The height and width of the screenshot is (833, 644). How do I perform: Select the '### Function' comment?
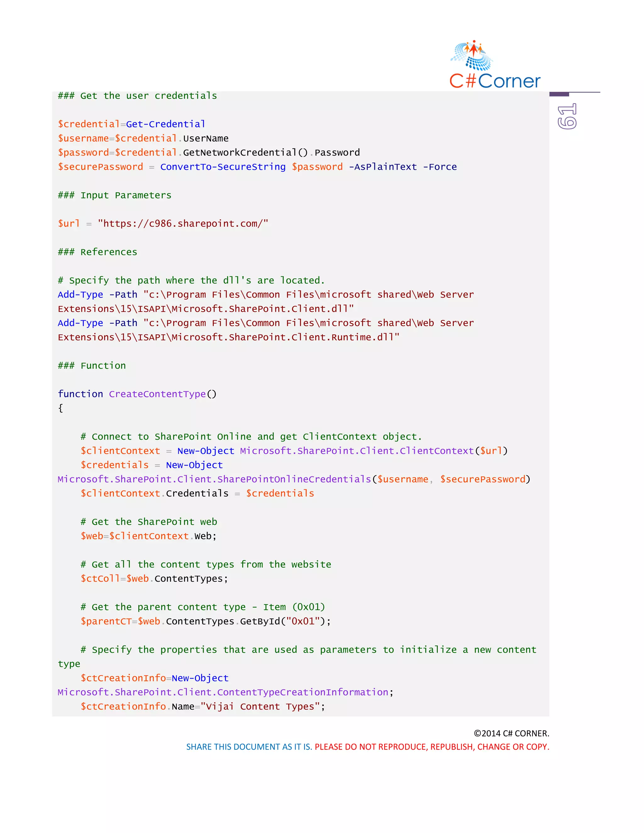pyautogui.click(x=92, y=366)
